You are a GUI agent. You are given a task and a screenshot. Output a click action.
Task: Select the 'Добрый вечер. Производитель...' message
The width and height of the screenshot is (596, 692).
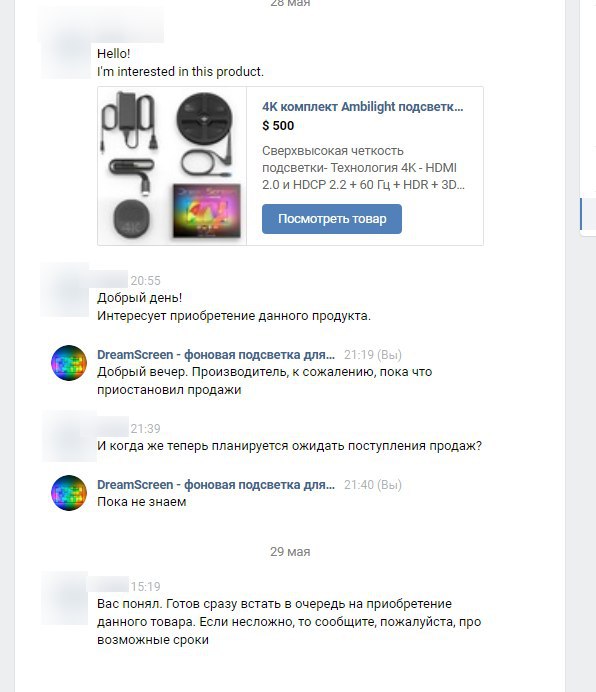(x=264, y=381)
